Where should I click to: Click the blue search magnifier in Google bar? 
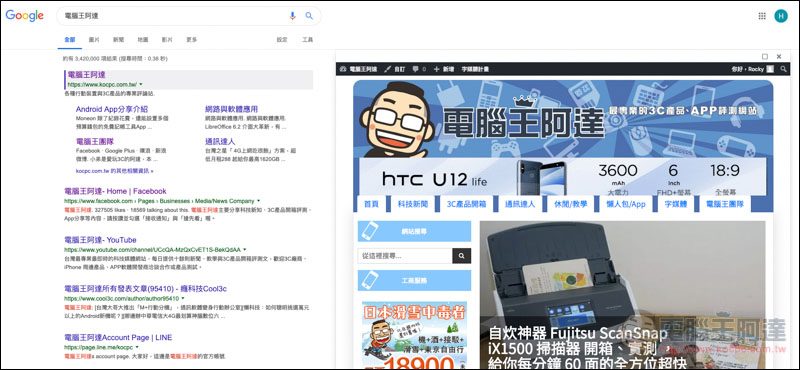(309, 16)
